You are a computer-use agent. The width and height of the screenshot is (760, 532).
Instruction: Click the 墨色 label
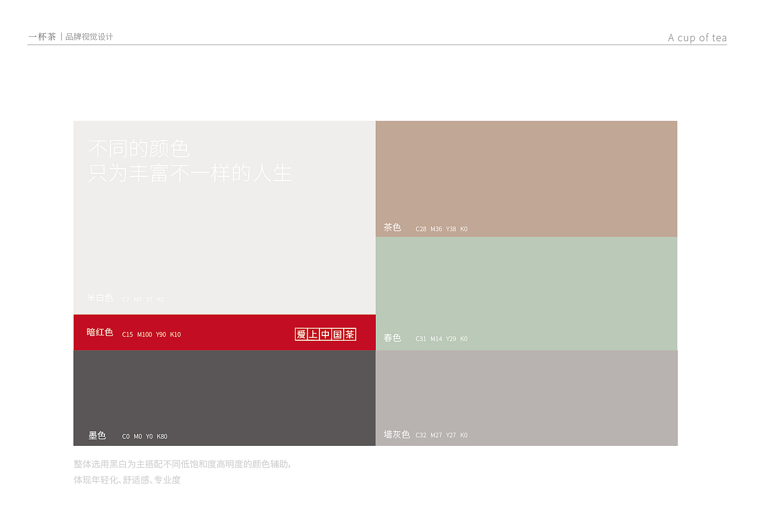(x=97, y=436)
